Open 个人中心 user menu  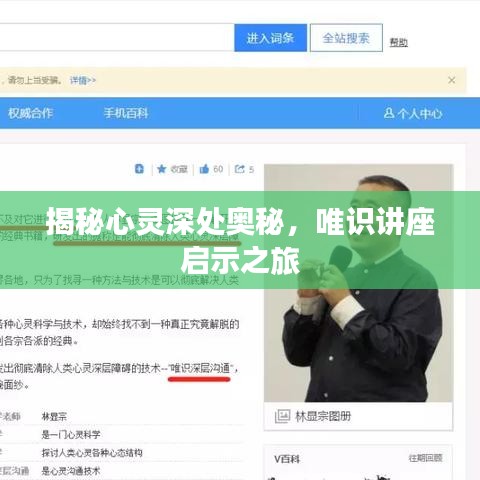coord(413,114)
